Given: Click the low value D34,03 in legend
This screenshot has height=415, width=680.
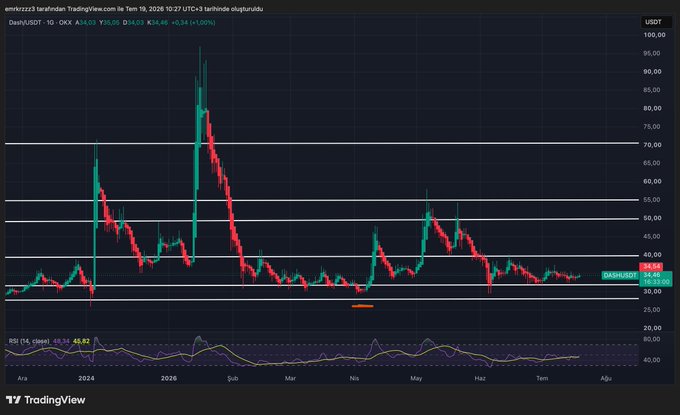Looking at the screenshot, I should click(133, 23).
